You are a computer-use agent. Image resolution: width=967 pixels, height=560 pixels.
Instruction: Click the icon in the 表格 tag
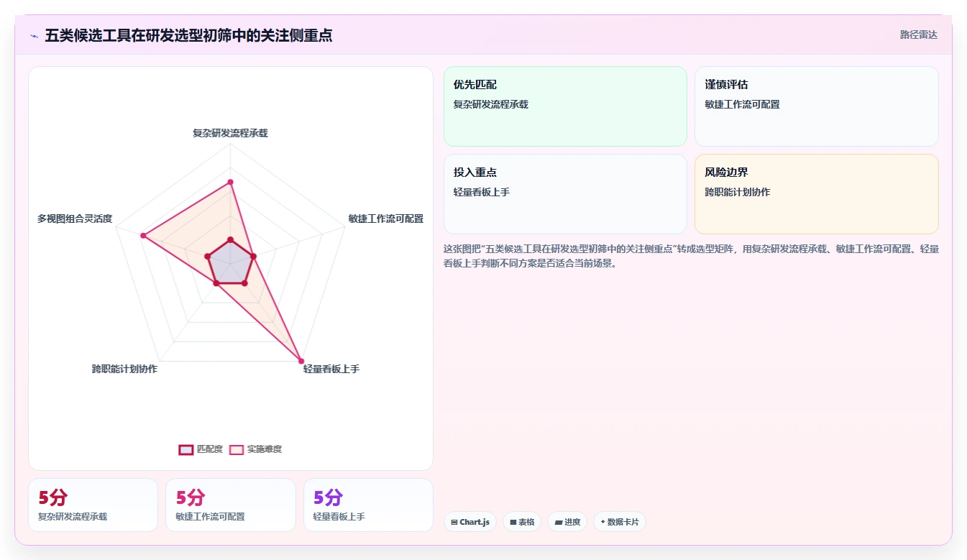[x=513, y=523]
